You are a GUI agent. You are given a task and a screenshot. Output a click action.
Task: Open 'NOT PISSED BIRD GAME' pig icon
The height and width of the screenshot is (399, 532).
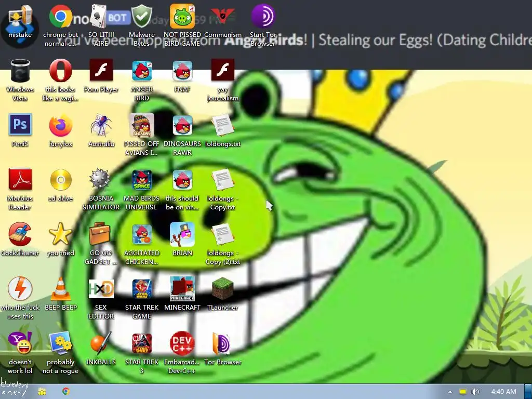tap(182, 16)
